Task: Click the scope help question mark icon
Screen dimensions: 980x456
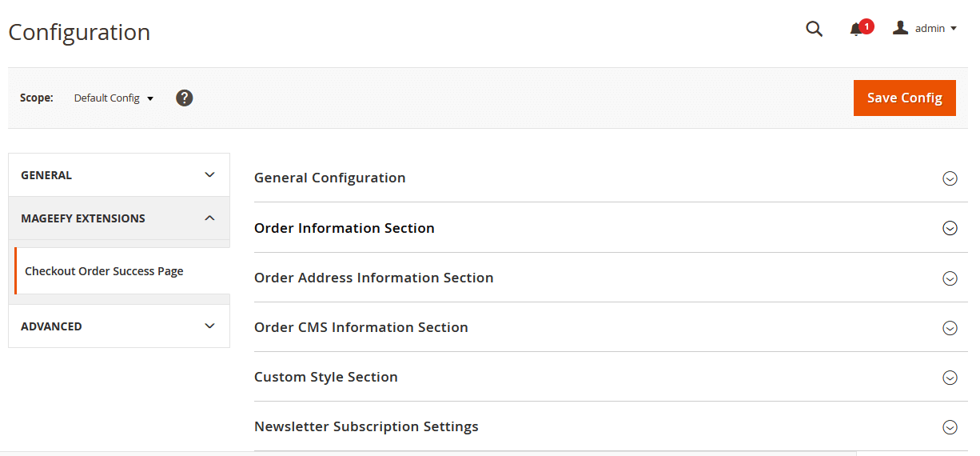Action: (185, 98)
